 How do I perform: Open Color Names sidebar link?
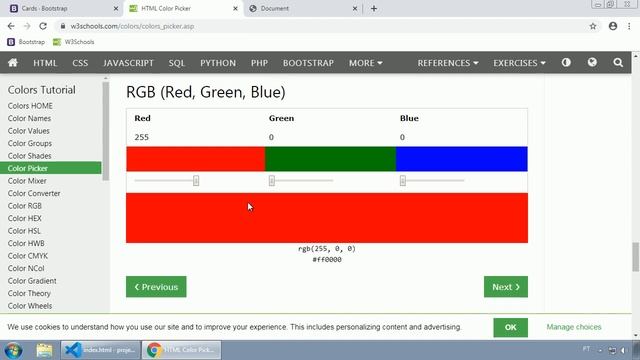[x=29, y=118]
